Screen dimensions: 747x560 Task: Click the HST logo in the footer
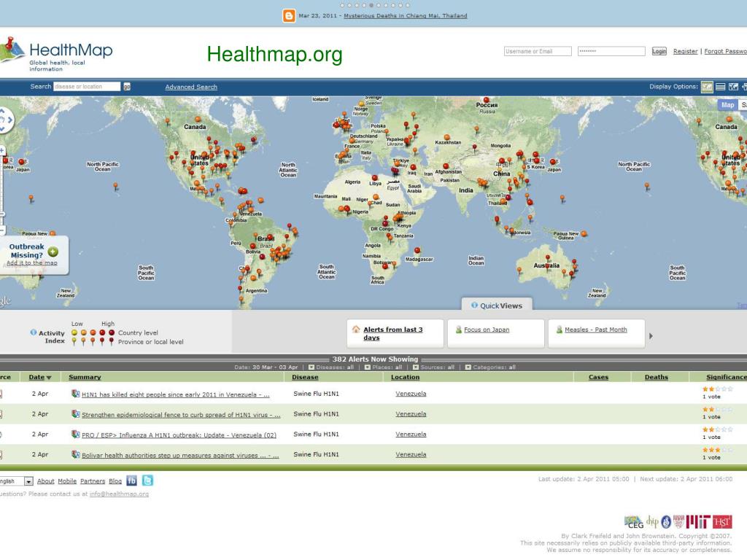[722, 522]
